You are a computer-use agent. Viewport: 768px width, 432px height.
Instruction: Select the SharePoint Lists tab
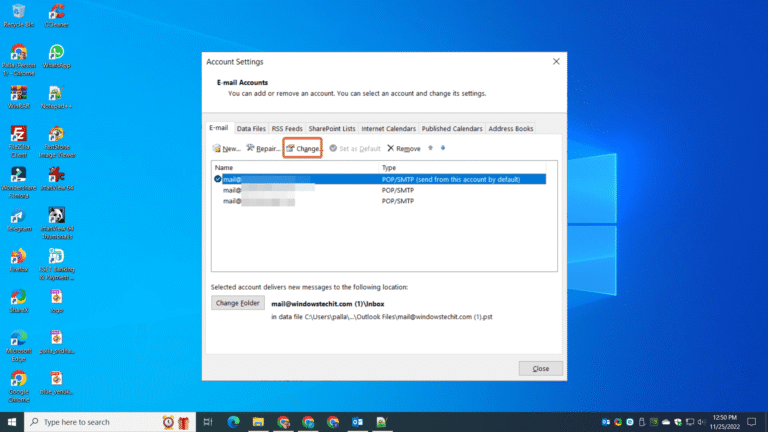[x=332, y=128]
